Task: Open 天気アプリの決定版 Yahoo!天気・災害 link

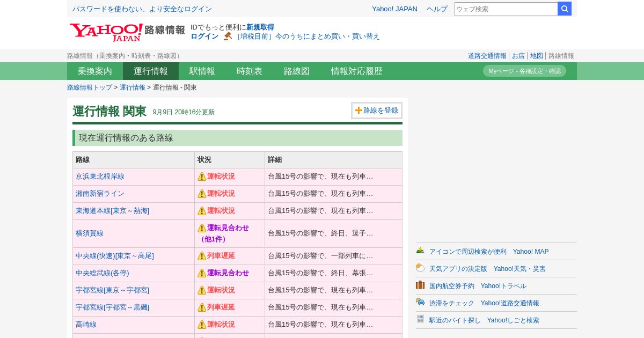Action: (487, 269)
